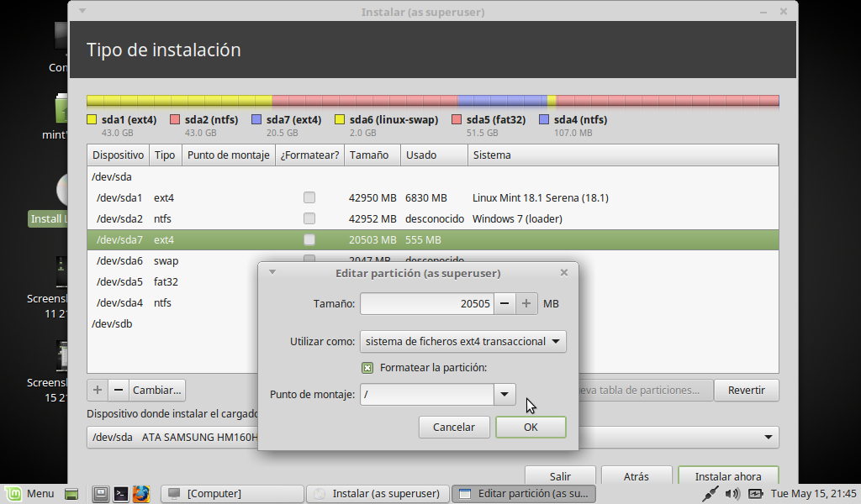Open the Linux Mint Menu button

(x=29, y=494)
